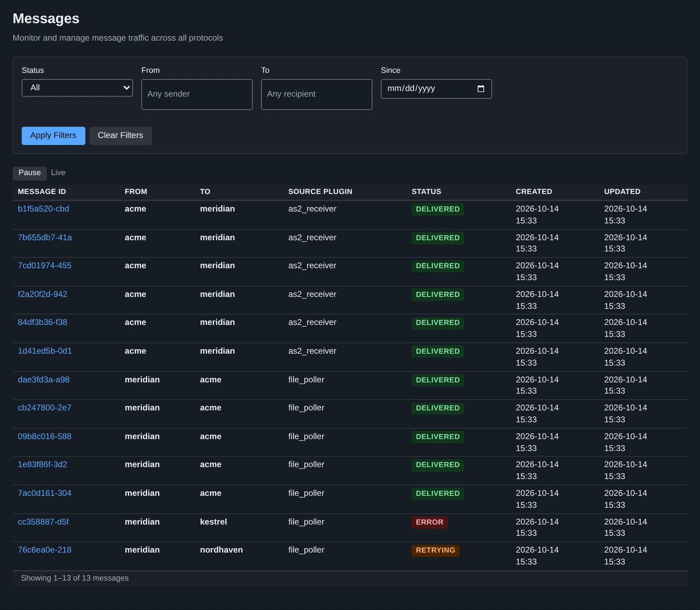Clear all filters
700x610 pixels.
point(120,136)
